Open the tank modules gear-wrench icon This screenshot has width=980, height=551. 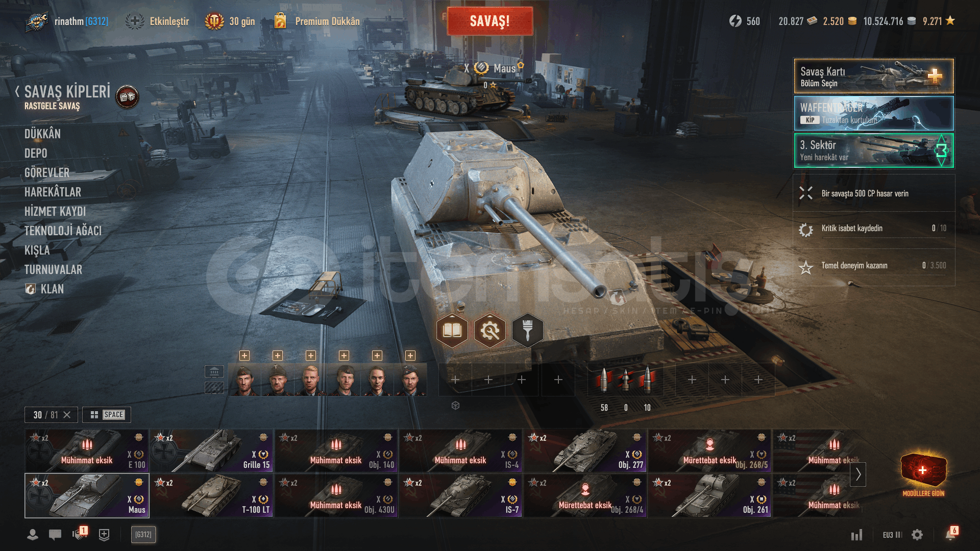(489, 331)
